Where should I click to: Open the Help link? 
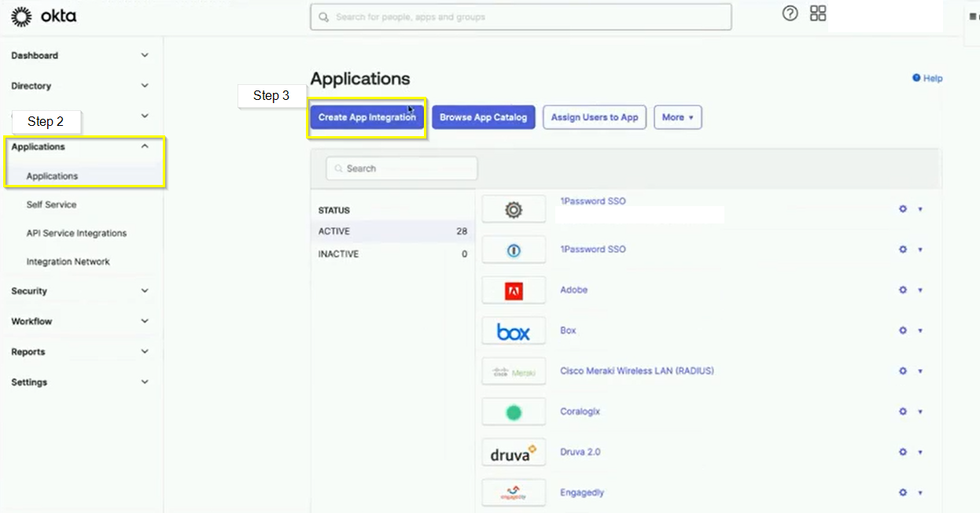[927, 78]
